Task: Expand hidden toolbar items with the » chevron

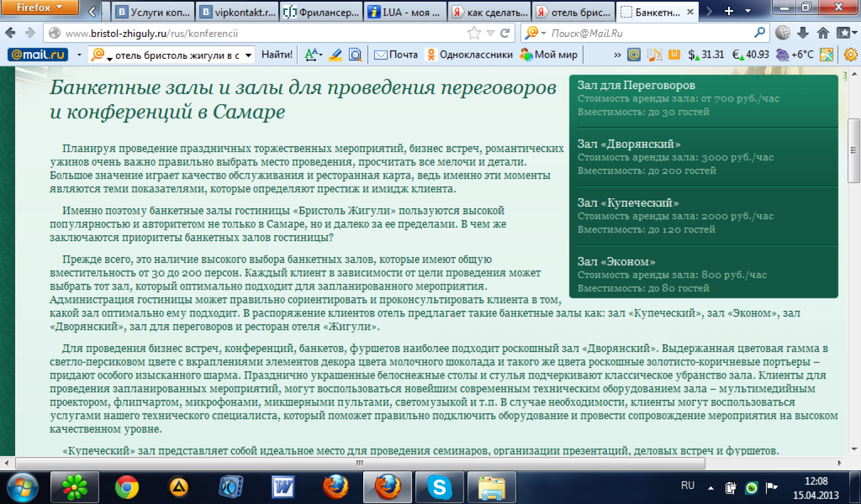Action: click(x=618, y=55)
